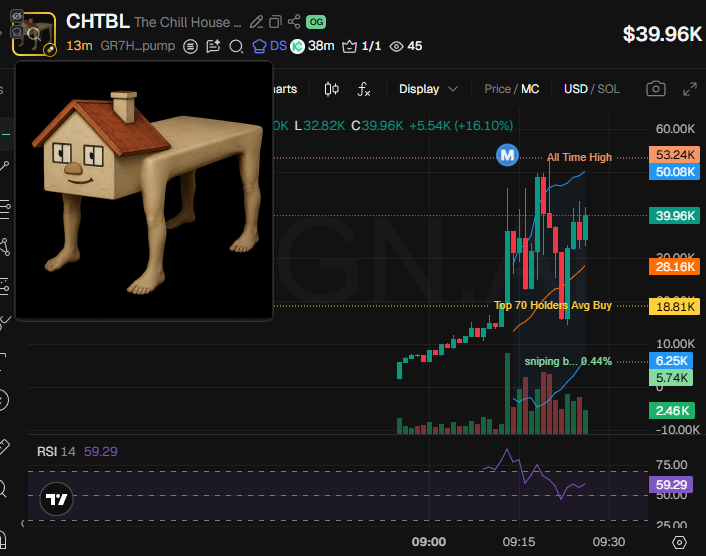Click the 5.74K light green axis tag
The width and height of the screenshot is (706, 556).
coord(671,377)
